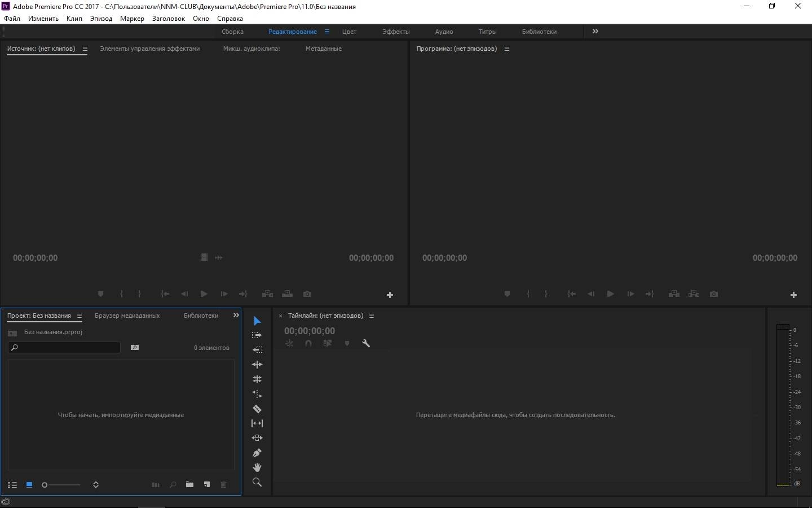Open Program panel menu icon
This screenshot has width=812, height=508.
[x=507, y=49]
